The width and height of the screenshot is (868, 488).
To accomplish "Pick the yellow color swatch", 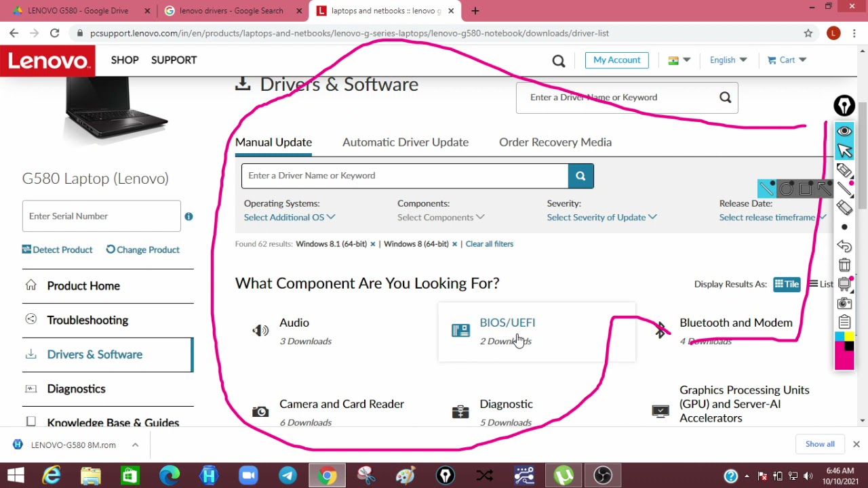I will tap(849, 337).
